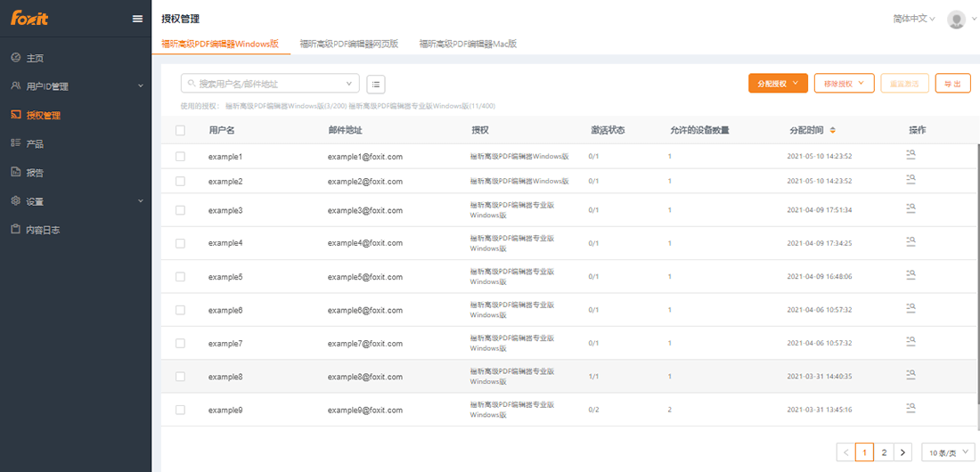Select page 1 in pagination
This screenshot has height=472, width=980.
coord(864,452)
